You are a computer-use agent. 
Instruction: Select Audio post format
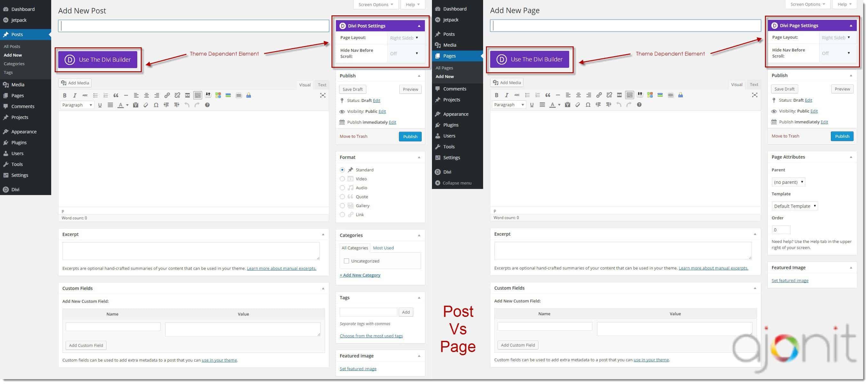coord(342,188)
